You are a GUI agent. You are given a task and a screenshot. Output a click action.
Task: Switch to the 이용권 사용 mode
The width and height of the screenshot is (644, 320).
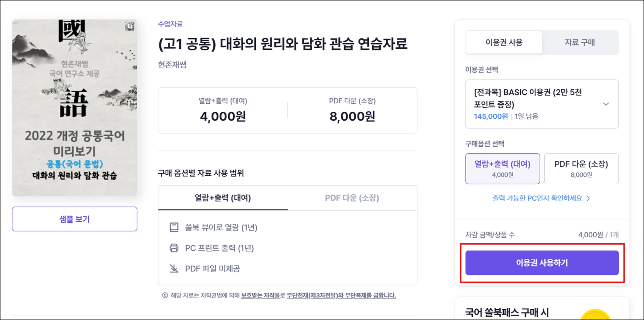tap(504, 42)
